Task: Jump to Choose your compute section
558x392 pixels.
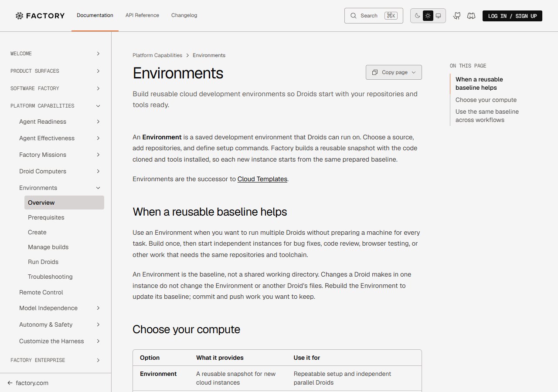Action: [x=486, y=100]
